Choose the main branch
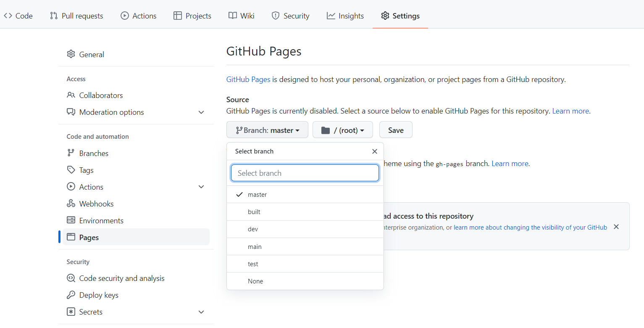This screenshot has height=328, width=644. click(x=305, y=246)
